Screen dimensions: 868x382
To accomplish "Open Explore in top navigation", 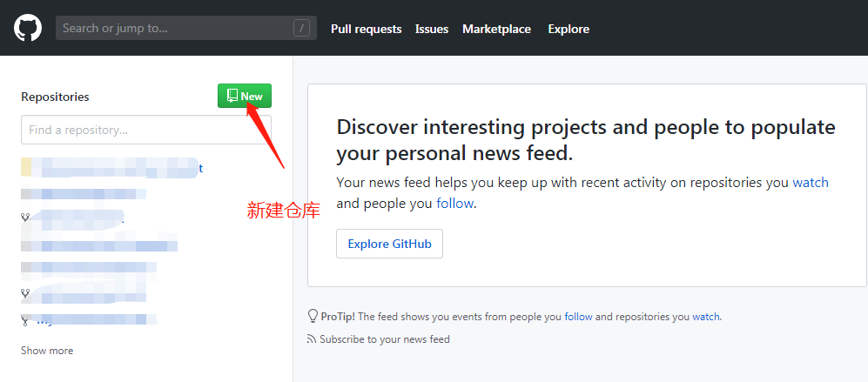I will (x=569, y=29).
